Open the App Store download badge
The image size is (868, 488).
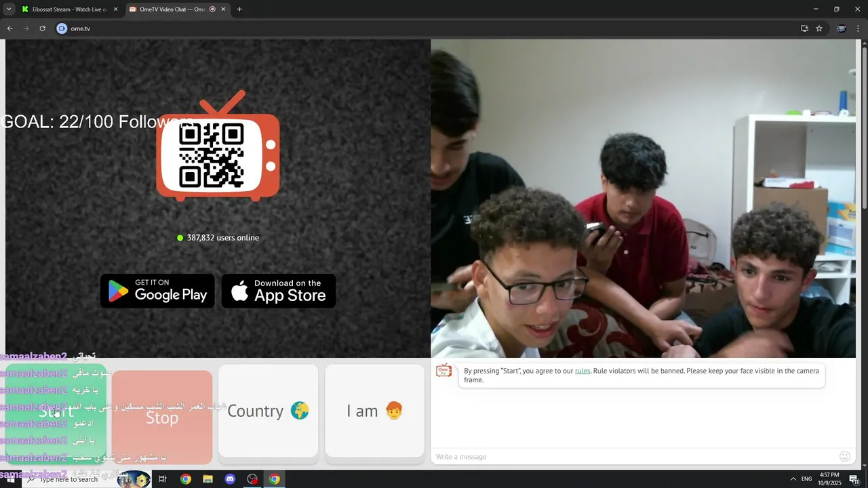point(279,291)
